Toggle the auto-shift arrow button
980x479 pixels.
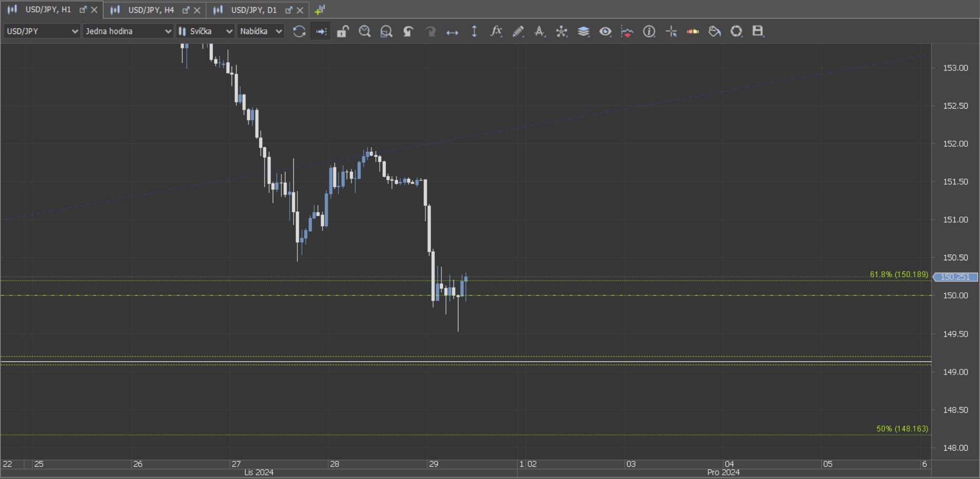pyautogui.click(x=321, y=31)
